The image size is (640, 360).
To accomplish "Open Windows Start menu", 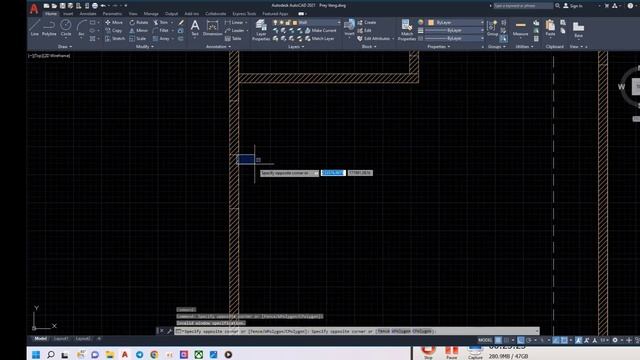I will pos(36,355).
